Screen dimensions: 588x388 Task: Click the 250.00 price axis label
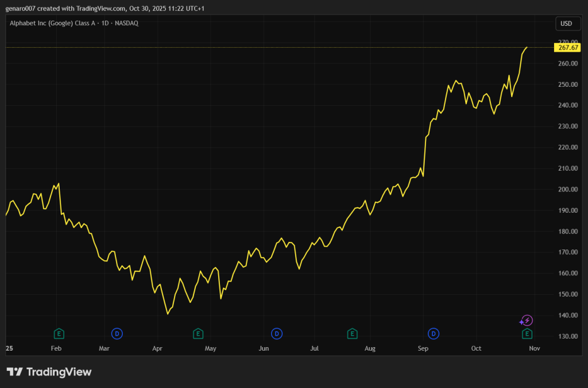567,84
